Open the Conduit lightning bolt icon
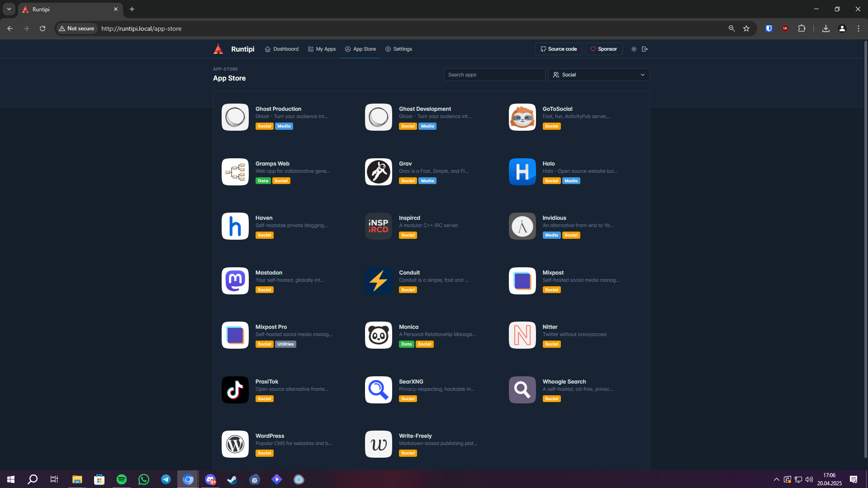 click(x=378, y=281)
